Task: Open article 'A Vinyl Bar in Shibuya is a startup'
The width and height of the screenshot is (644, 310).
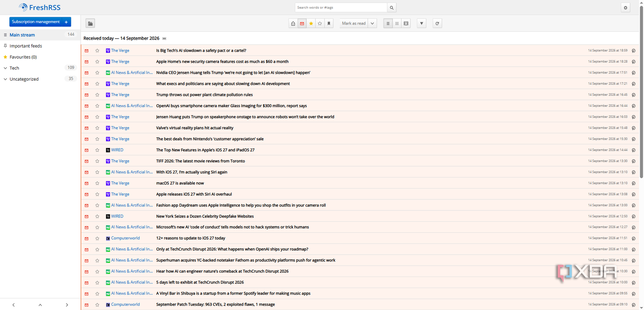Action: click(233, 294)
